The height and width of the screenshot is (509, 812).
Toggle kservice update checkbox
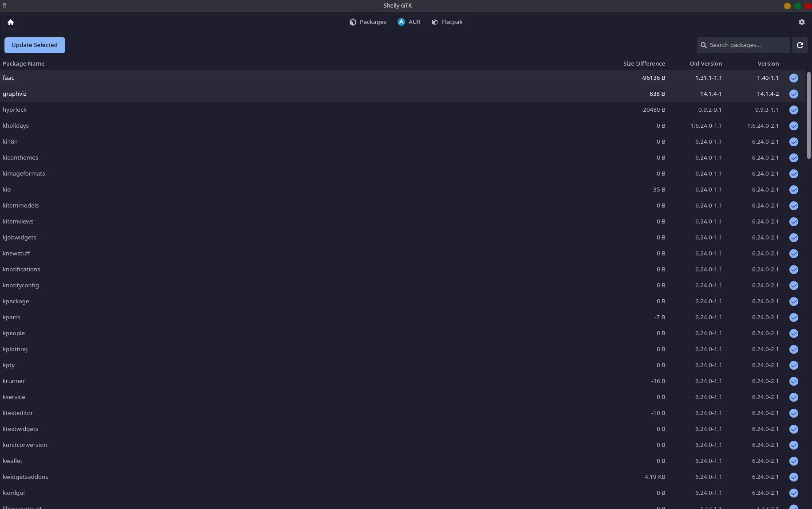794,397
